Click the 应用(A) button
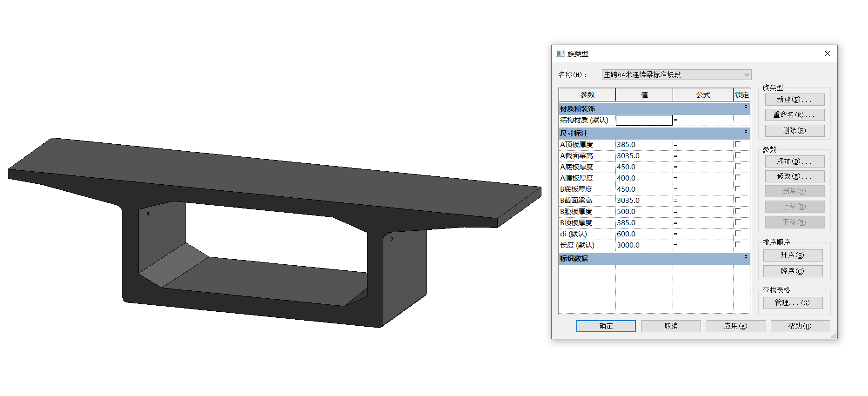The height and width of the screenshot is (396, 868). point(736,326)
